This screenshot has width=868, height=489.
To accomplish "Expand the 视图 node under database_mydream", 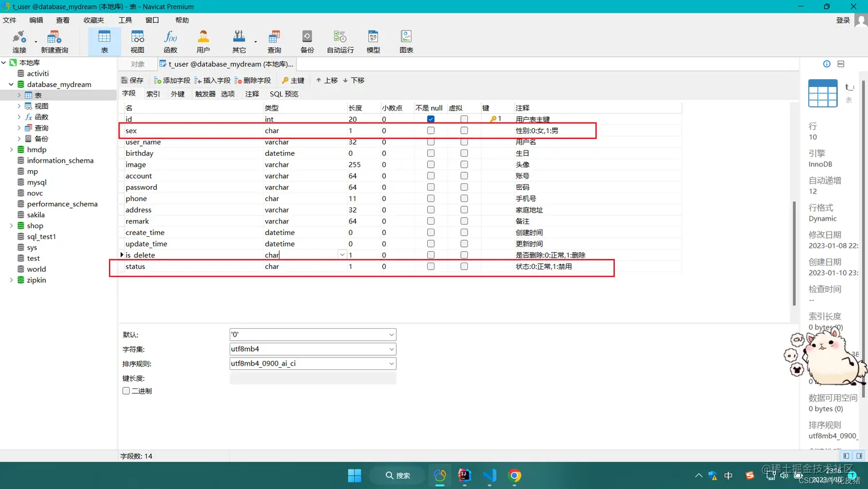I will pos(19,106).
